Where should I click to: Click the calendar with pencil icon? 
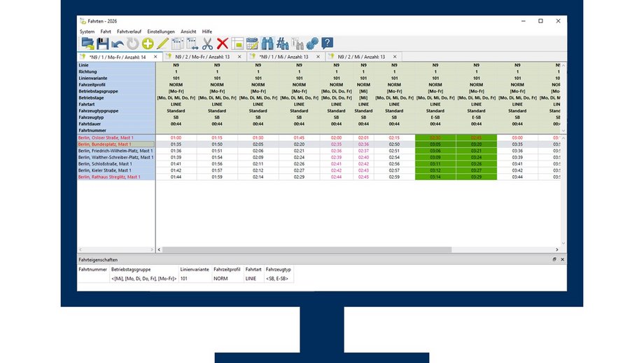[x=253, y=43]
